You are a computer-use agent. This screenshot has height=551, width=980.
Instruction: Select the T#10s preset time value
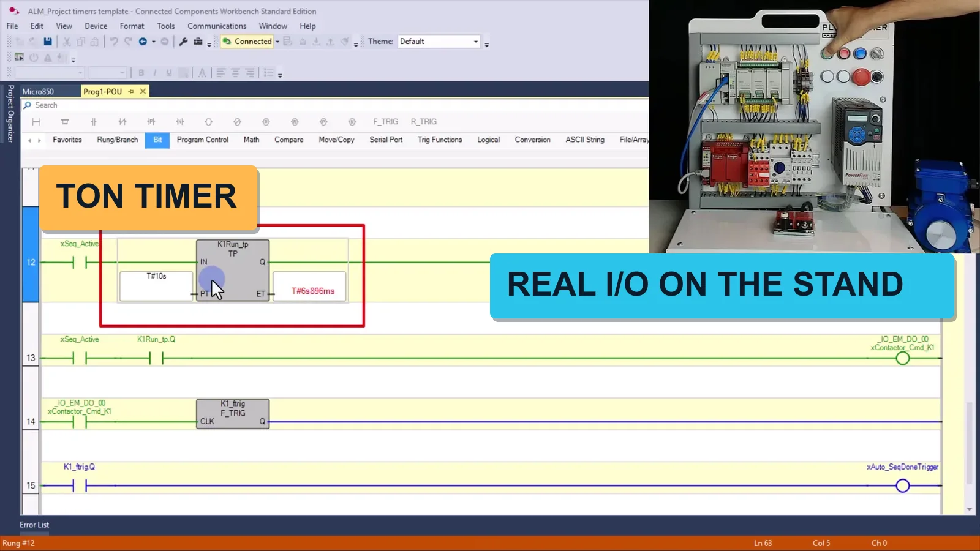(156, 276)
